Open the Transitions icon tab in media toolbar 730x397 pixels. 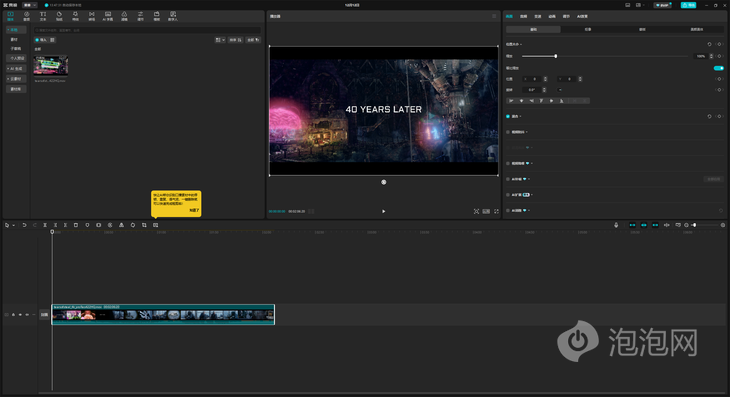92,16
